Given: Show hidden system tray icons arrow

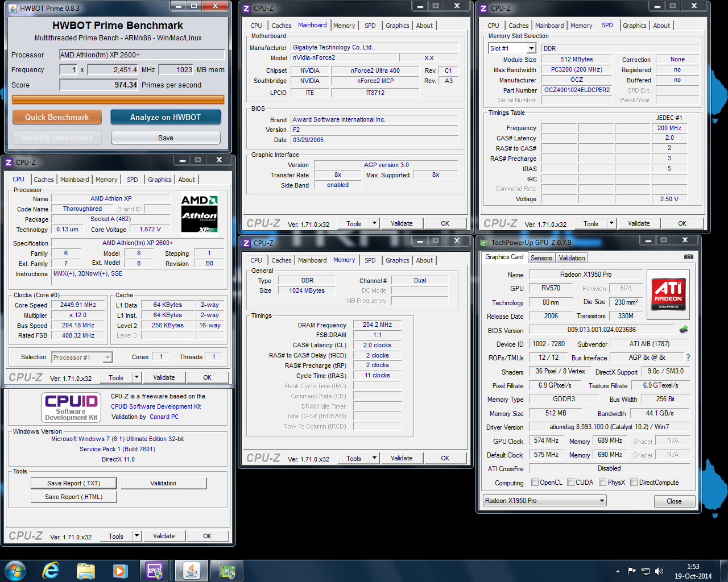Looking at the screenshot, I should pos(618,571).
